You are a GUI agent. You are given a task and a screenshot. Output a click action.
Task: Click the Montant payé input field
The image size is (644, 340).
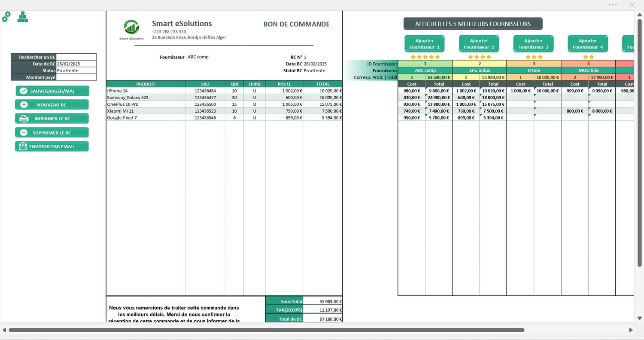tap(76, 77)
